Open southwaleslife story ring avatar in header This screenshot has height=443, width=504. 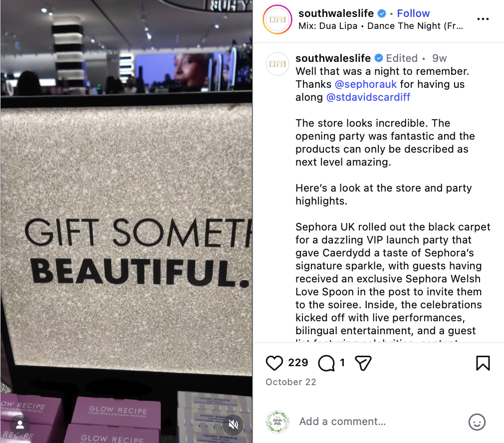coord(277,19)
